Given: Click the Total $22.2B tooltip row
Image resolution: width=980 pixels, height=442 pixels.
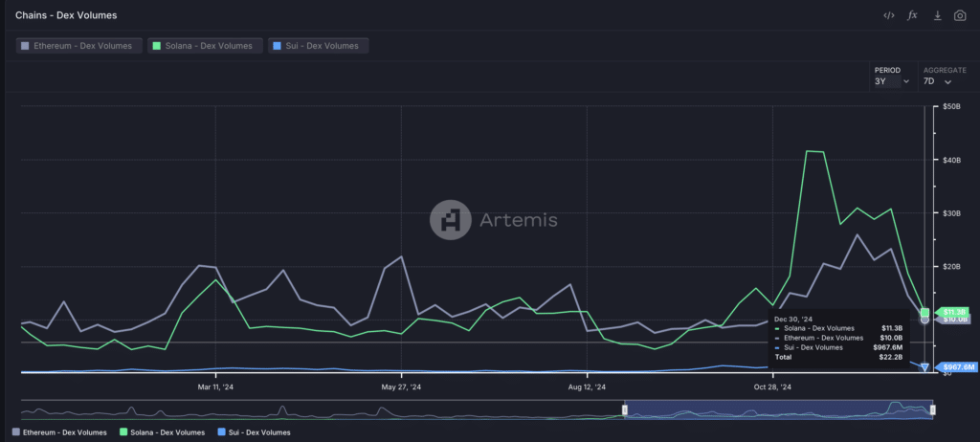Looking at the screenshot, I should (x=836, y=357).
